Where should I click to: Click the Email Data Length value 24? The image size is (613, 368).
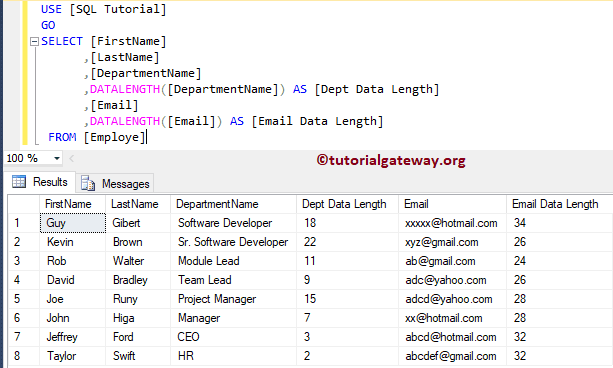coord(559,261)
